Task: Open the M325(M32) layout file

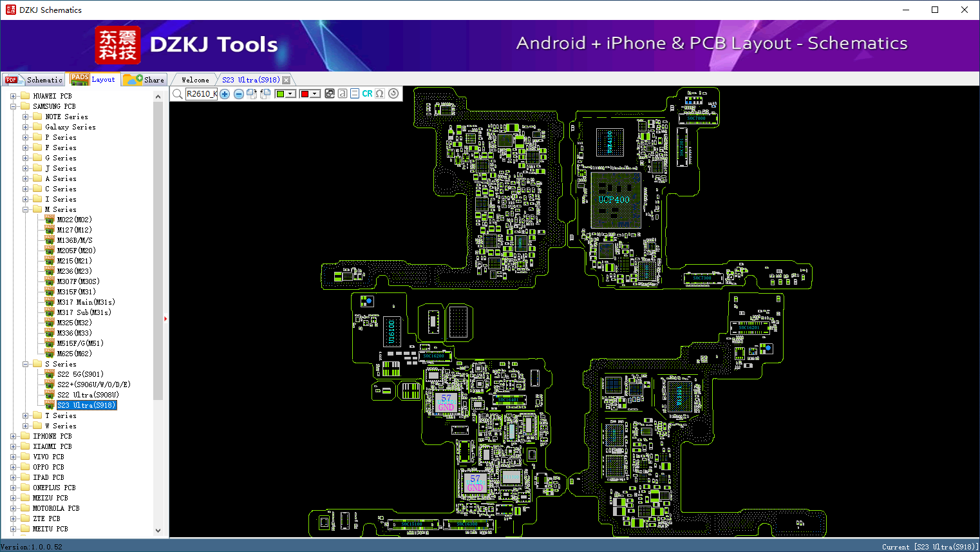Action: 74,323
